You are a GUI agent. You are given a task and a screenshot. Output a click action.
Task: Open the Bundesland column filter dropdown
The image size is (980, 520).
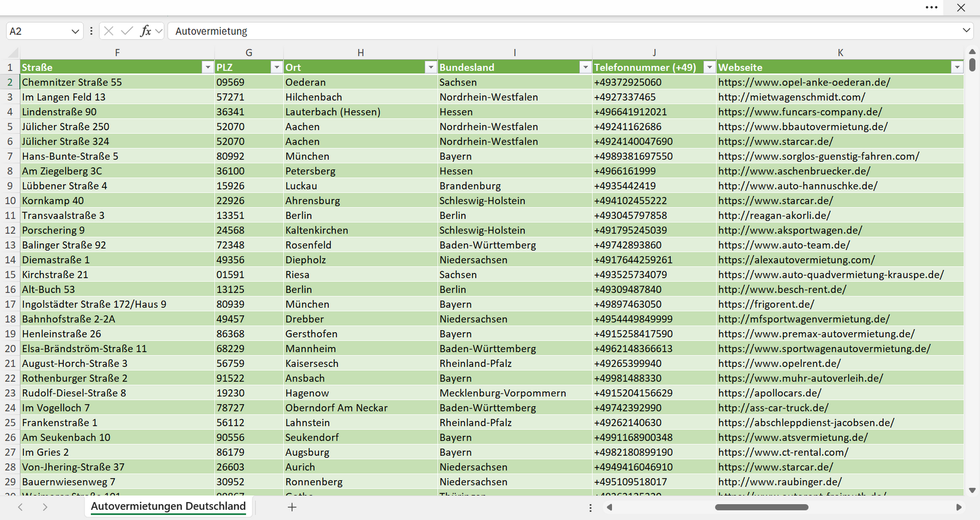click(585, 67)
